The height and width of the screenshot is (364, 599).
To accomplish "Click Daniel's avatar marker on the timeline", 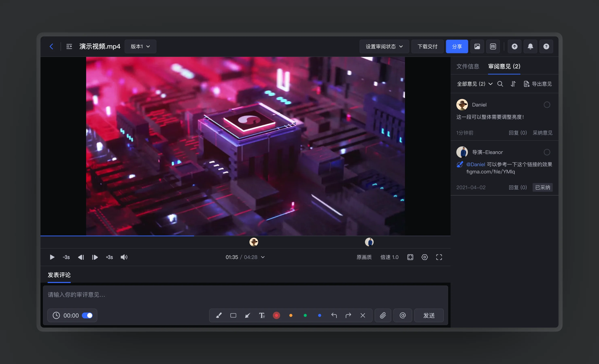I will click(x=254, y=242).
